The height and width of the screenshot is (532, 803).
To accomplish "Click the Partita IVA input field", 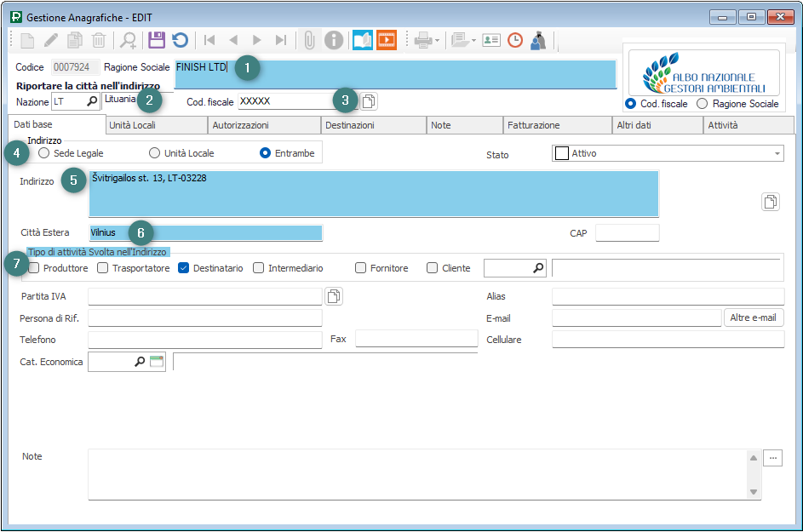I will pos(204,296).
